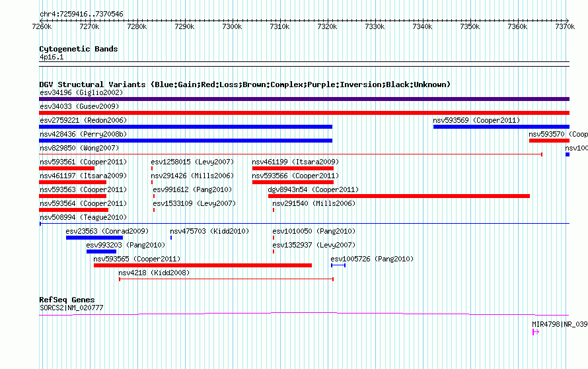This screenshot has width=588, height=369.
Task: Click the 7320k ruler position
Action: point(327,26)
